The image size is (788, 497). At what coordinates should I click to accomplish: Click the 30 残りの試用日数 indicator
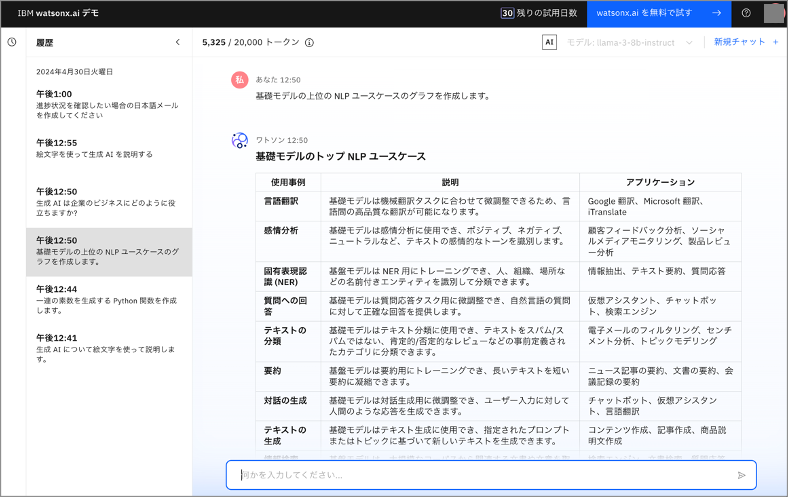coord(539,13)
